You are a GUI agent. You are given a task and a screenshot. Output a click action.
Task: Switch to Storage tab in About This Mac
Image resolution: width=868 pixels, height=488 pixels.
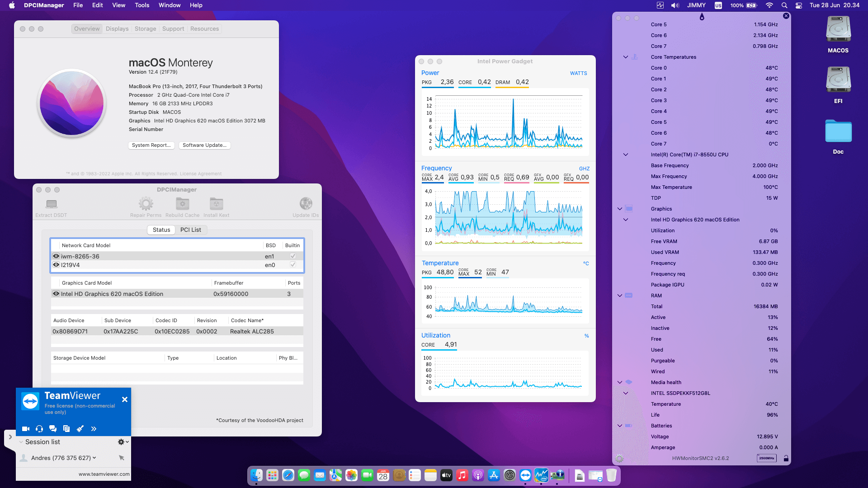click(x=145, y=29)
